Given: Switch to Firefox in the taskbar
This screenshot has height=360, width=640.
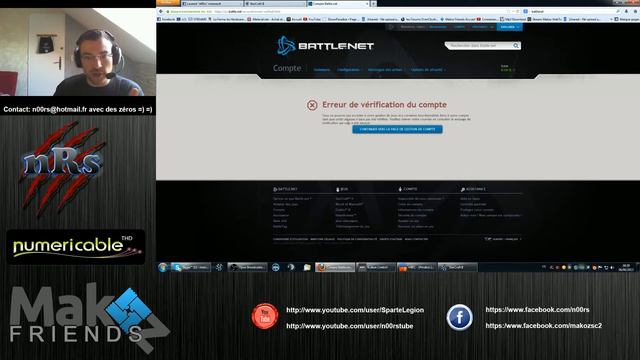Looking at the screenshot, I should [335, 267].
